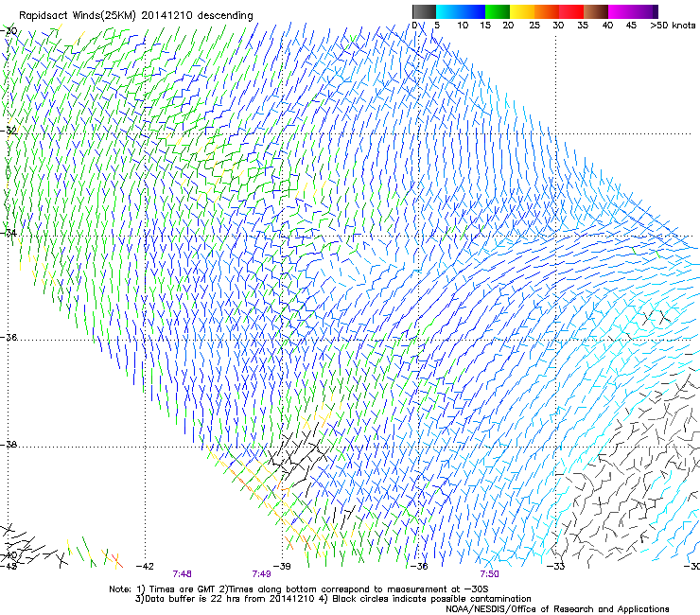
Task: Click the purple 7:50 swath time marker
Action: click(490, 574)
